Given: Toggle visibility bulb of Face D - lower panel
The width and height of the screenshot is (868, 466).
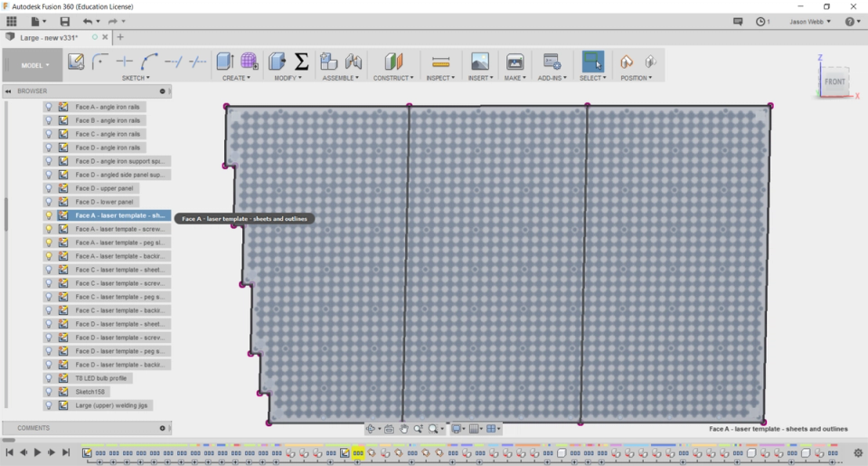Looking at the screenshot, I should (x=49, y=202).
